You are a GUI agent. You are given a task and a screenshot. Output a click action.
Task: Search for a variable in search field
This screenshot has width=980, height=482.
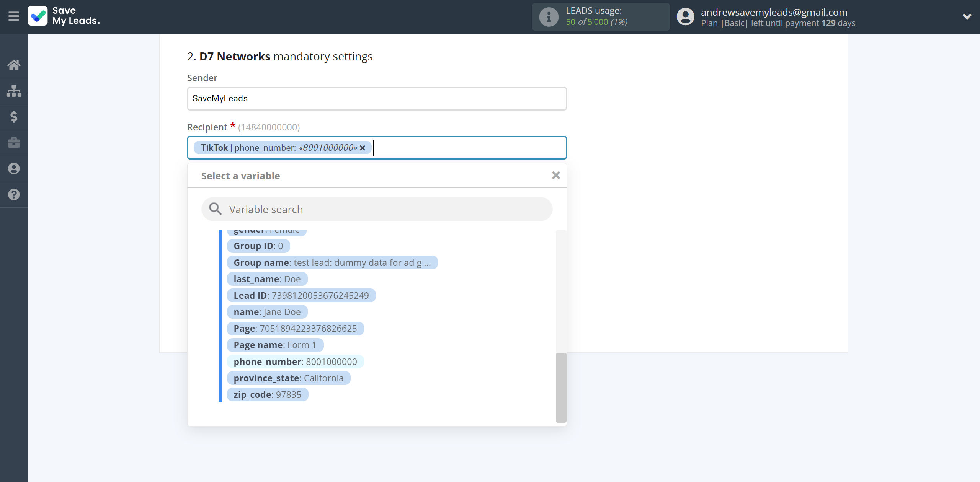[377, 208]
